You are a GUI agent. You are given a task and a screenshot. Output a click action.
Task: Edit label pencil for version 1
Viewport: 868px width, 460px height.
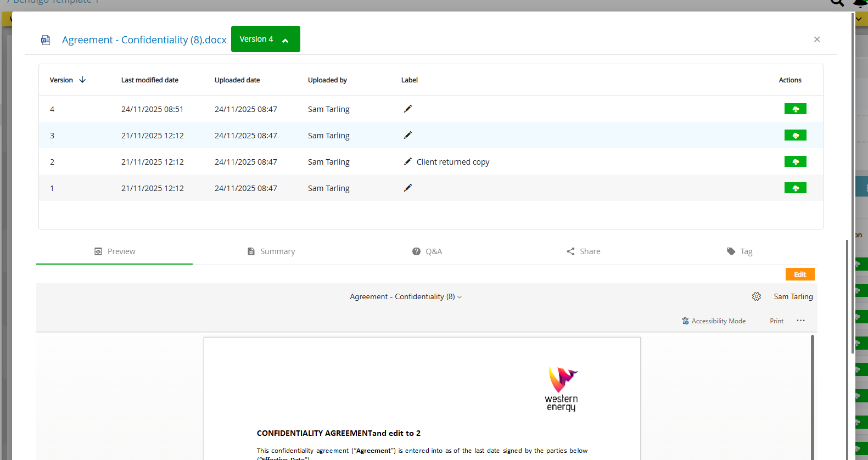408,188
